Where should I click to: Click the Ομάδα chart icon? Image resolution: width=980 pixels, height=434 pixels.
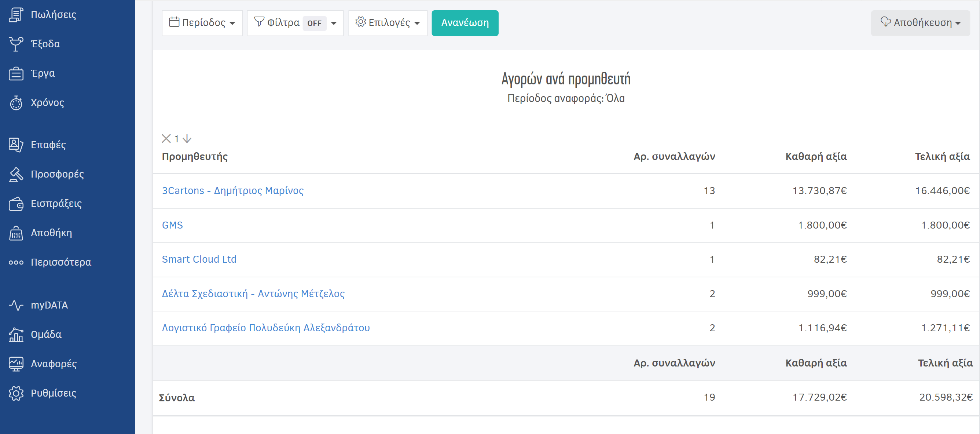[x=16, y=334]
